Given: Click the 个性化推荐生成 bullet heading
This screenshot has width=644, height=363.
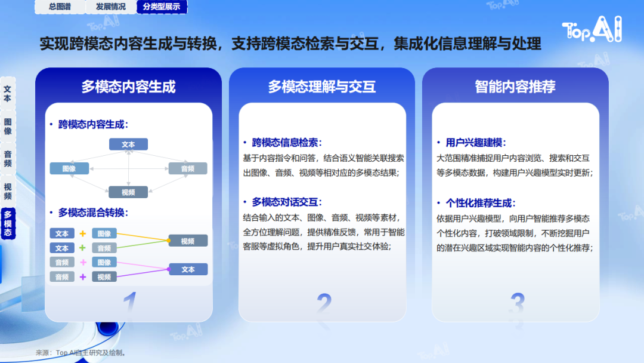Looking at the screenshot, I should (481, 203).
